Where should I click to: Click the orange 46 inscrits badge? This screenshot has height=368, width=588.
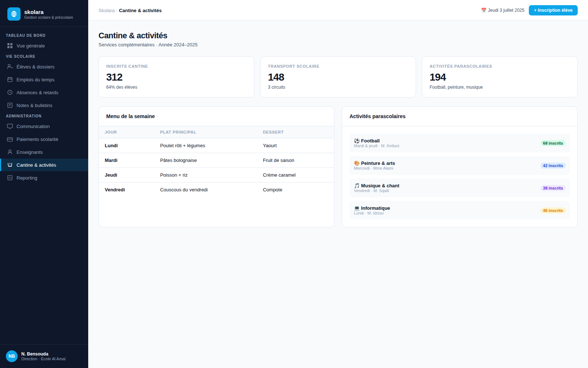[553, 210]
